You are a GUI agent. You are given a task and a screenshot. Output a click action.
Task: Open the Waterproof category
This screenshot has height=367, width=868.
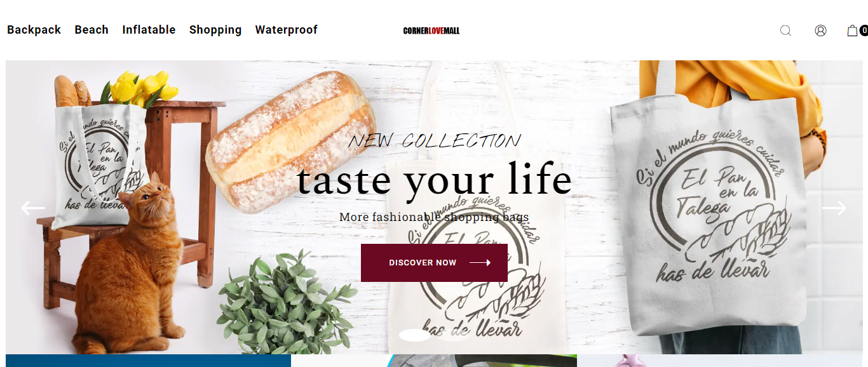(287, 30)
